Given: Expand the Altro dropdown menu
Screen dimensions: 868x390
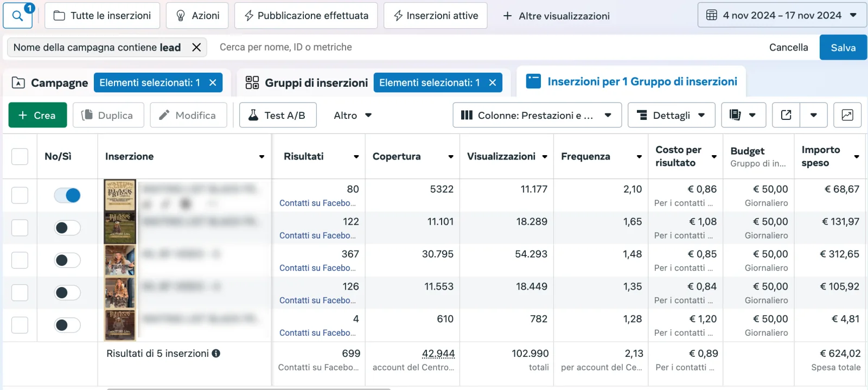Looking at the screenshot, I should 353,115.
